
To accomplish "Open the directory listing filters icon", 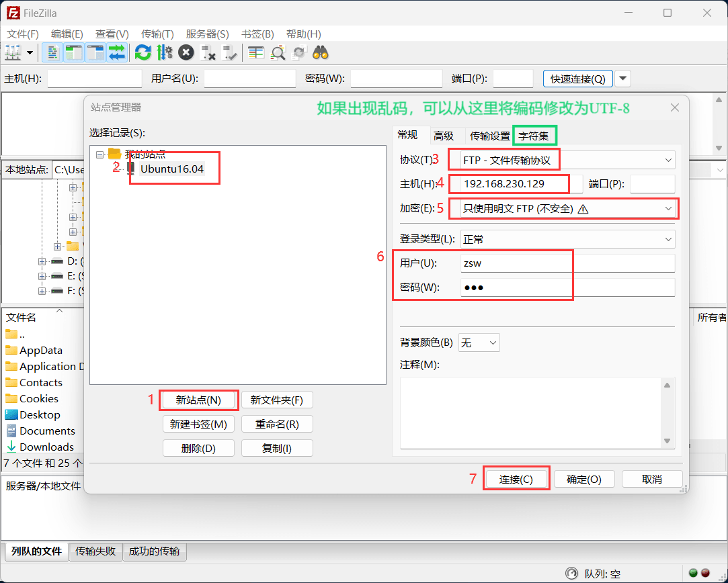I will click(256, 52).
